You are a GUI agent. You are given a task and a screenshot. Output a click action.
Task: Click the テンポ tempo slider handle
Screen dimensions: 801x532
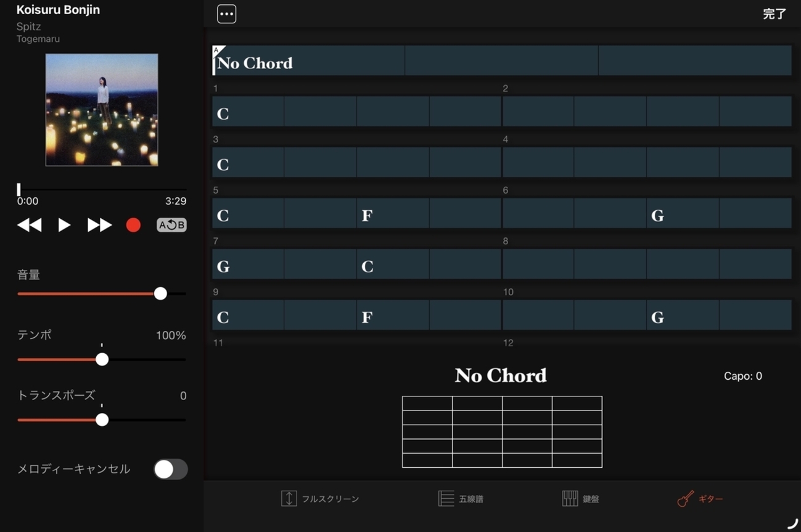pos(102,359)
